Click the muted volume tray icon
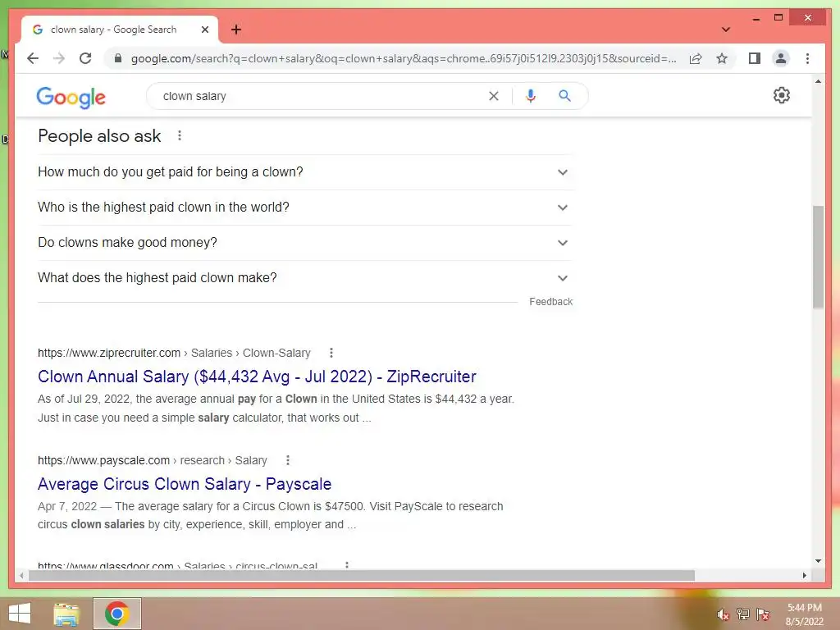 click(724, 614)
